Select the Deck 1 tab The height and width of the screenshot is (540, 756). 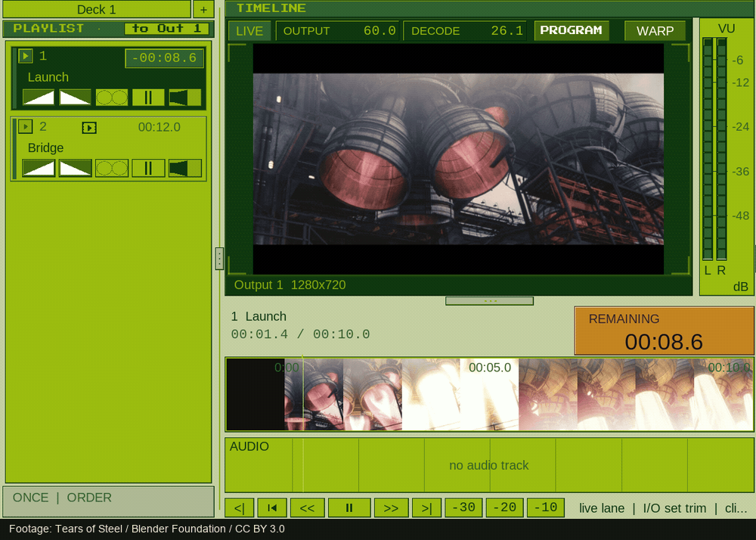tap(97, 10)
